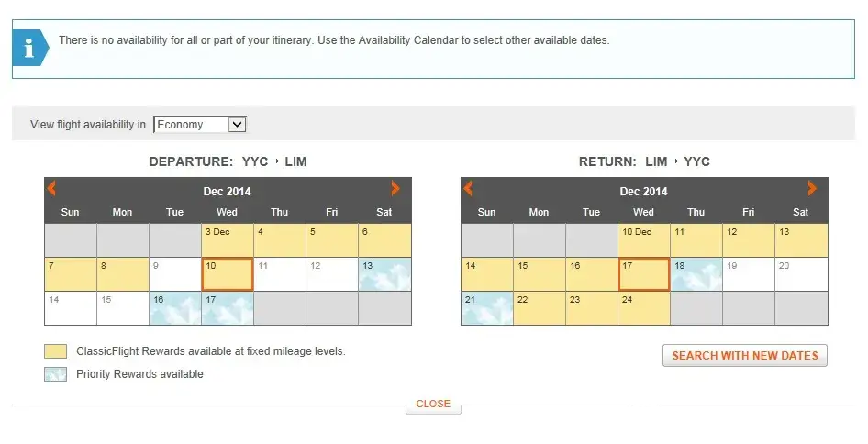
Task: Choose departure date 3 Dec
Action: [x=228, y=240]
